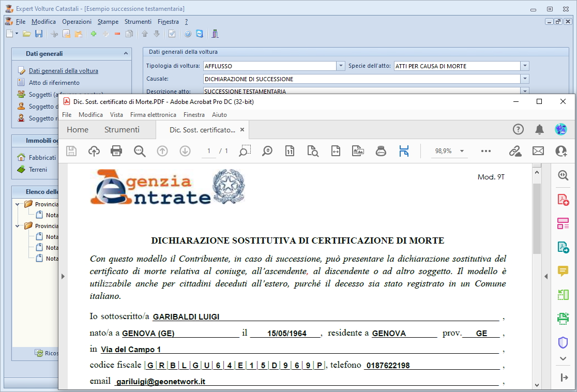Open the Vista menu in Acrobat
Screen dimensions: 577x392
pyautogui.click(x=116, y=115)
